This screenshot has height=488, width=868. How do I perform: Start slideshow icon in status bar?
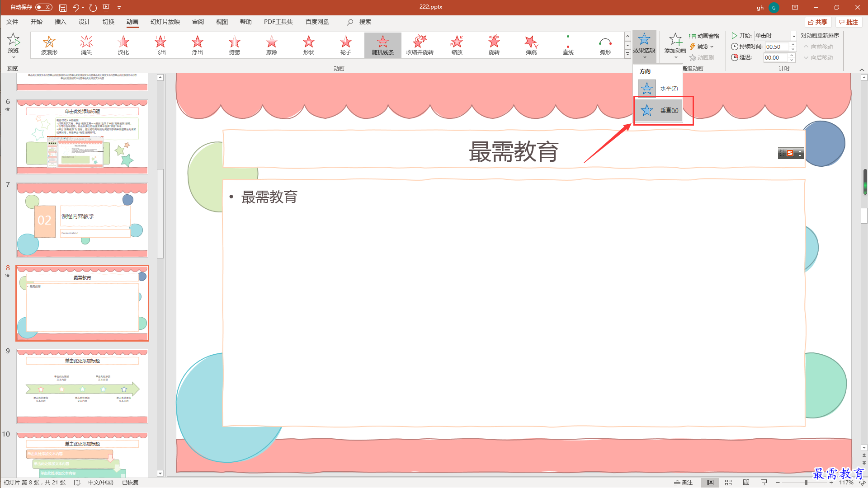pyautogui.click(x=764, y=483)
